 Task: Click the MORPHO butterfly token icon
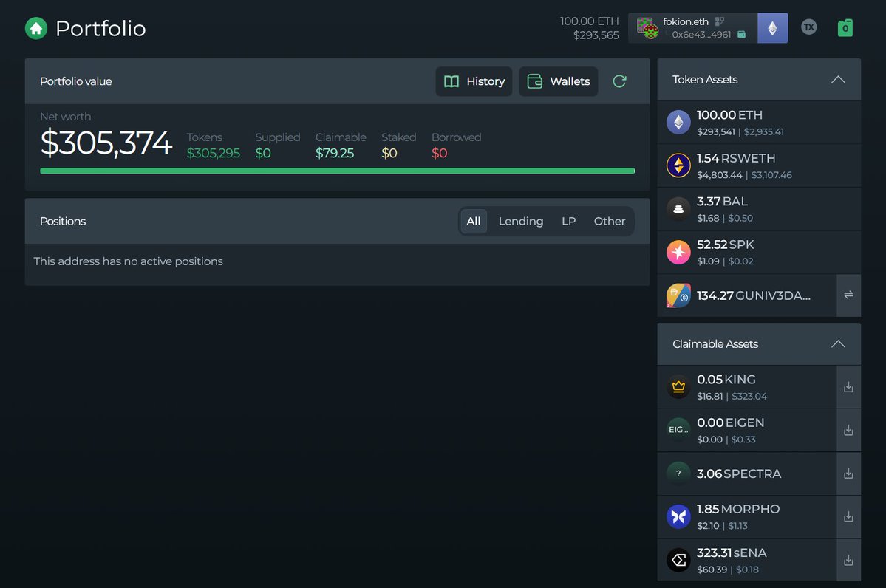[678, 516]
